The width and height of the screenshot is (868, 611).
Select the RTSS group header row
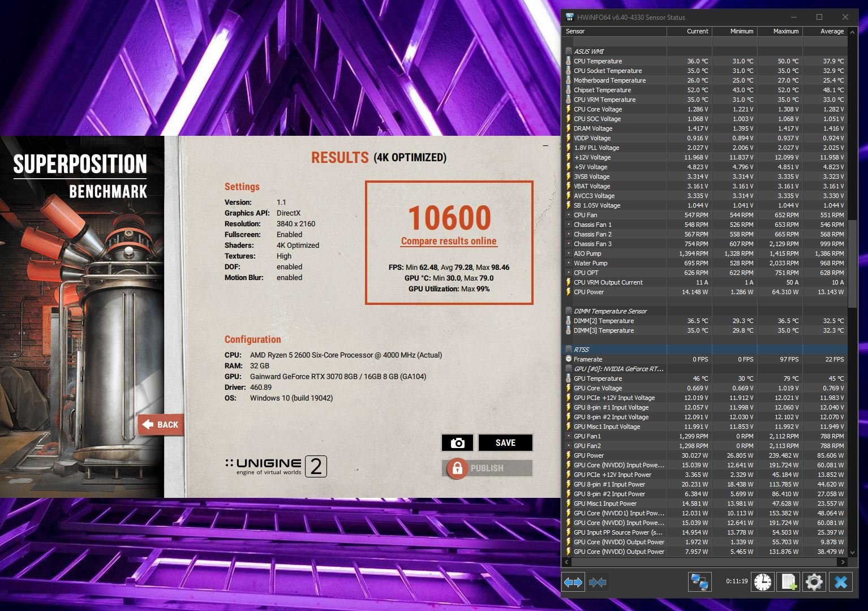point(705,350)
